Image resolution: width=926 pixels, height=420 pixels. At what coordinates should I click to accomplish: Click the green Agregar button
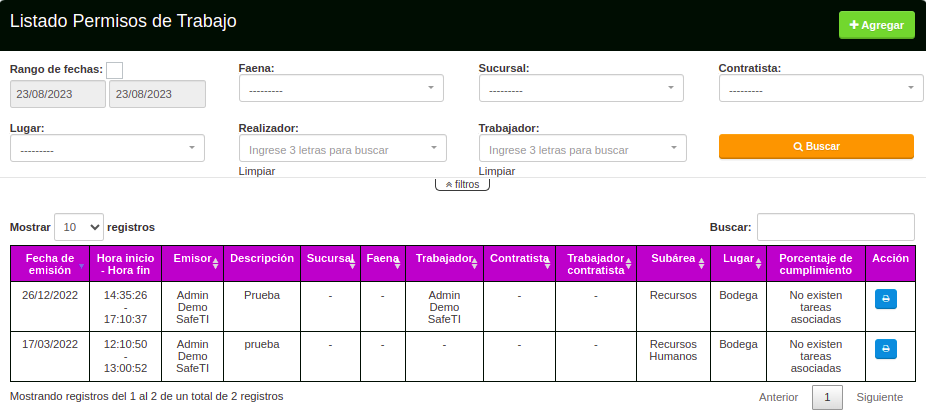click(876, 25)
